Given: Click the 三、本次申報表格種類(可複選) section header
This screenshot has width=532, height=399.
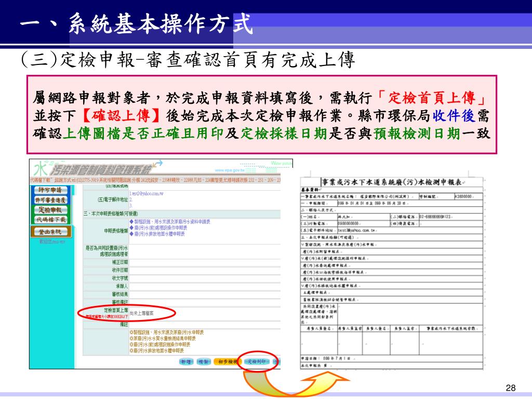Looking at the screenshot, I should click(x=111, y=214).
